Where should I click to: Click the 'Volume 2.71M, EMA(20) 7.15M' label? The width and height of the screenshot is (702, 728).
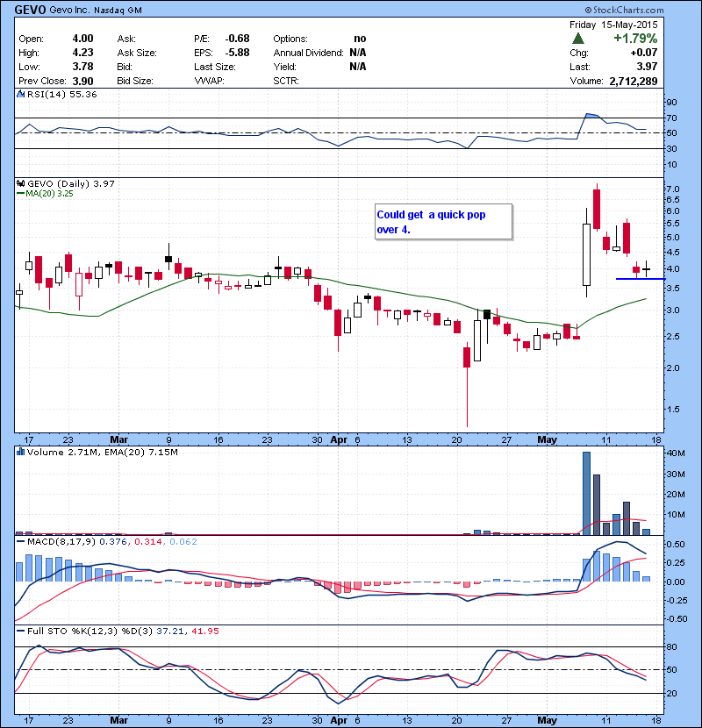tap(102, 452)
